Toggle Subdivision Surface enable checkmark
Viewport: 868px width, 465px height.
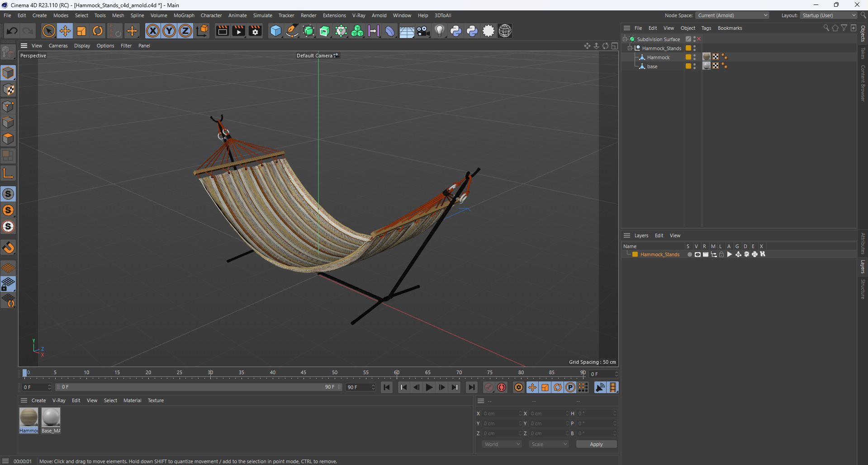point(699,39)
